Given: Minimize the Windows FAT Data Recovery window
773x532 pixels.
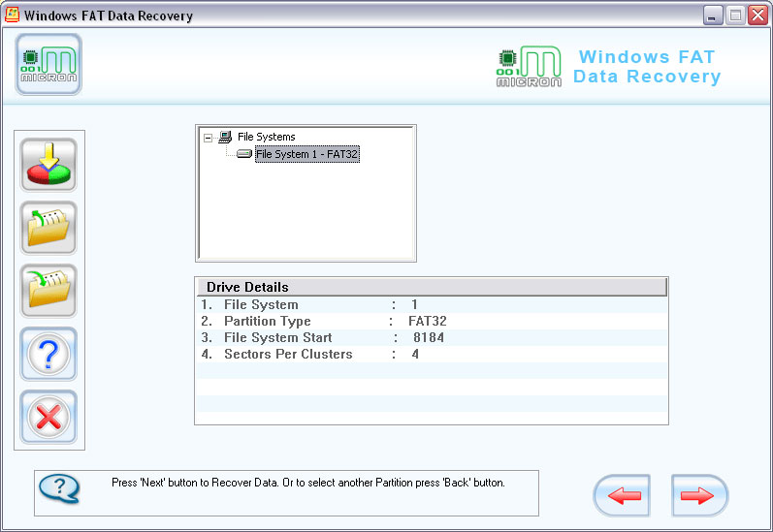Looking at the screenshot, I should click(712, 16).
